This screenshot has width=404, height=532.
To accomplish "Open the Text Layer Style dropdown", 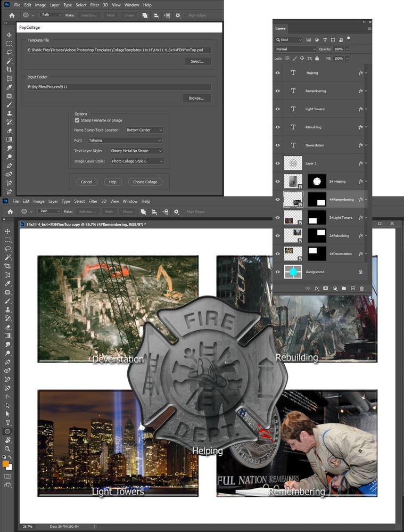I will click(136, 151).
